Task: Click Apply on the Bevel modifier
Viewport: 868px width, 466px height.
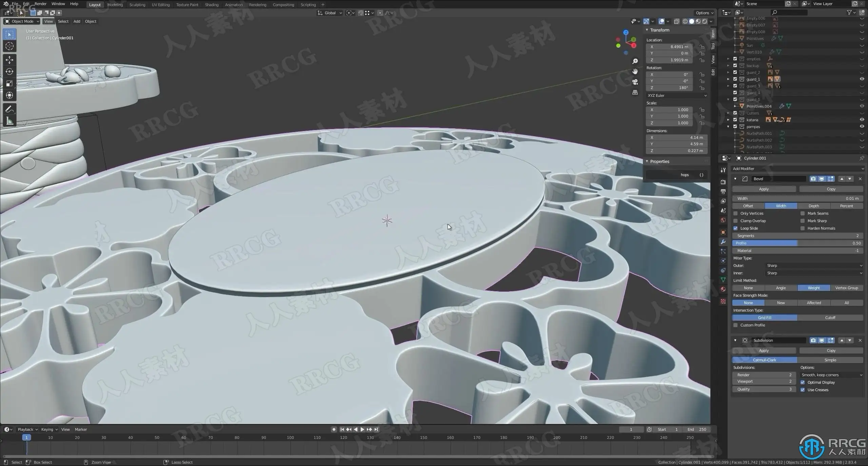Action: [764, 189]
